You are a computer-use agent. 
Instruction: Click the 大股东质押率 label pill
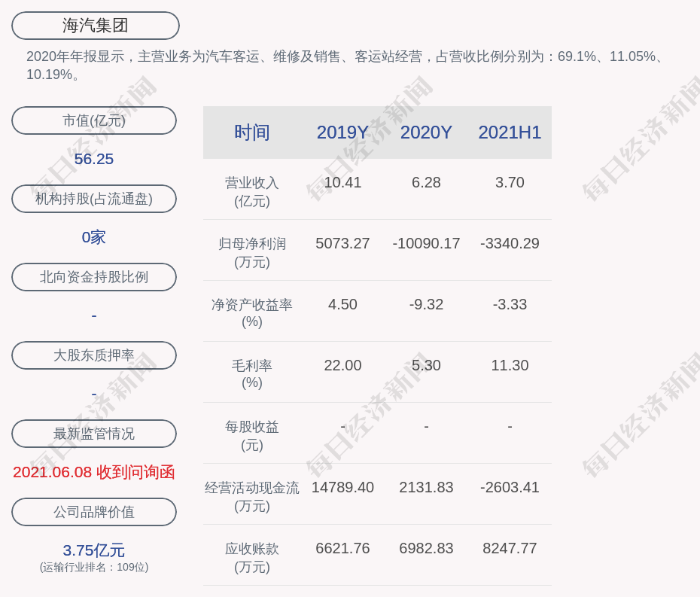point(94,355)
